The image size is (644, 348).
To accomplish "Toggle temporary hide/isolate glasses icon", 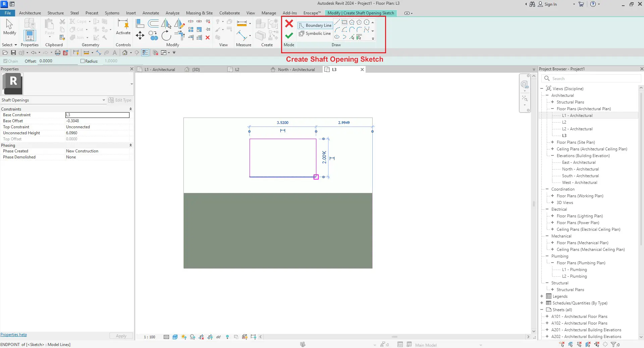I will 219,337.
